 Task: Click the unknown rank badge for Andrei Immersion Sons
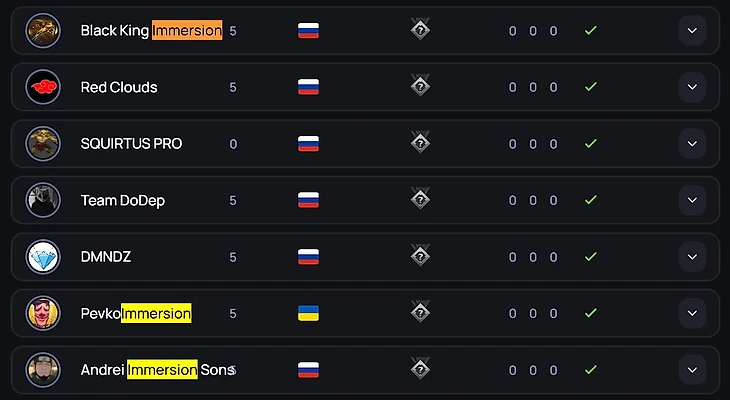pos(421,369)
